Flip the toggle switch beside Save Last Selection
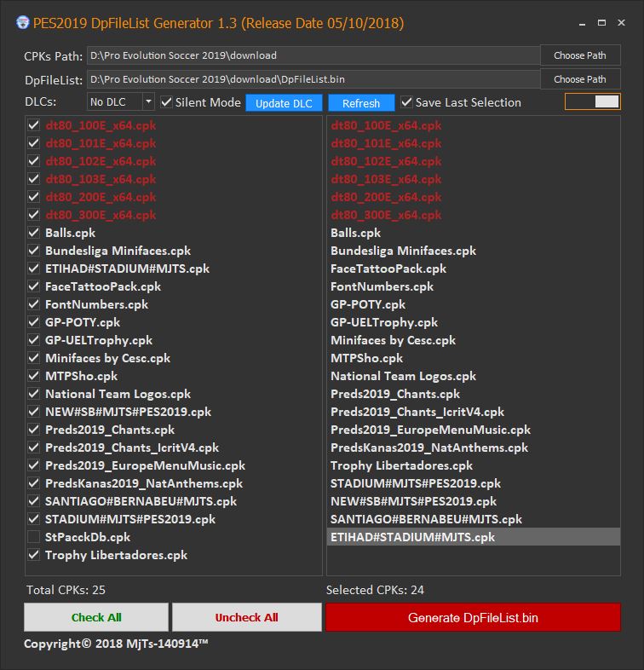 point(592,101)
